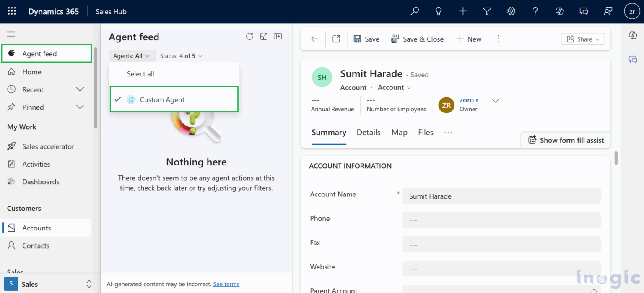Open the Agents filter dropdown

pos(132,55)
